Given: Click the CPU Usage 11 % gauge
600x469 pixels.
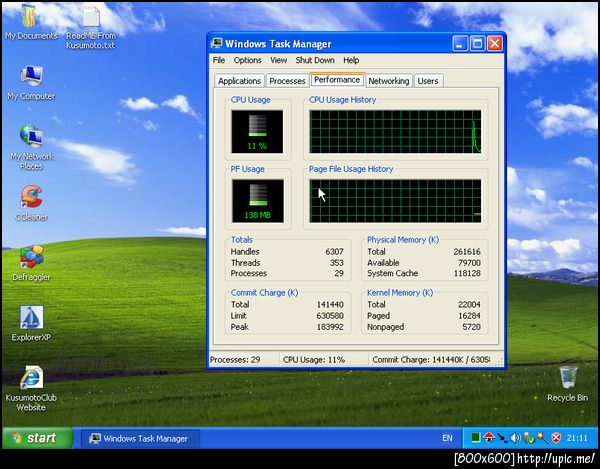Looking at the screenshot, I should pos(257,132).
